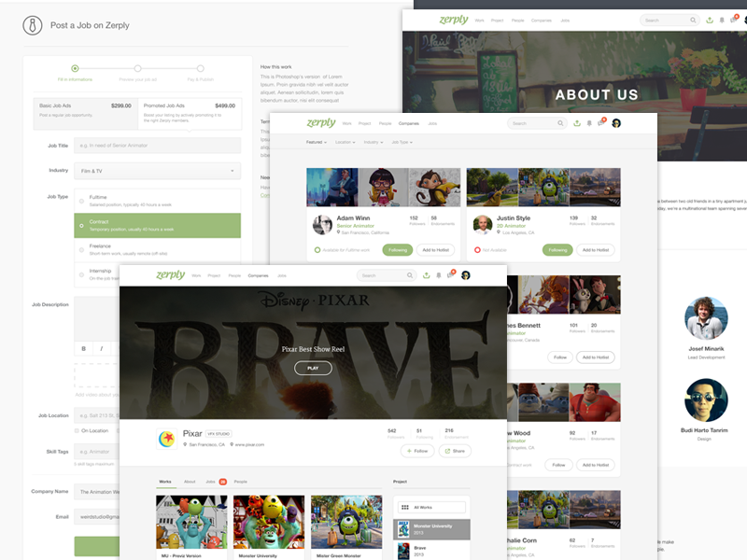747x560 pixels.
Task: Click the tie icon beside Post a Job on Zerply
Action: click(33, 25)
